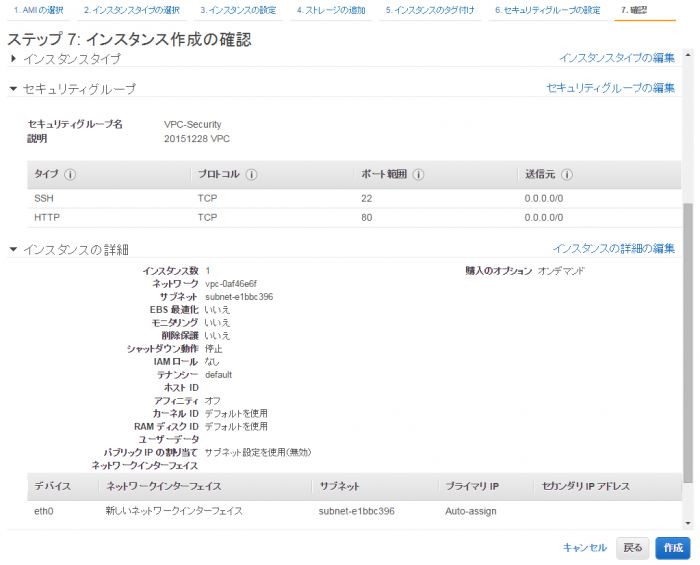Screen dimensions: 700x565
Task: Open インスタンスの詳細の編集 link
Action: pos(614,249)
